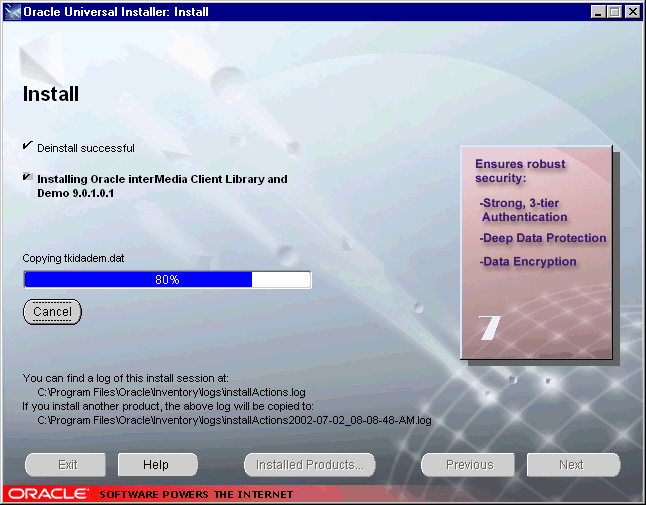Cancel the installation in progress
The width and height of the screenshot is (646, 505).
[x=52, y=312]
